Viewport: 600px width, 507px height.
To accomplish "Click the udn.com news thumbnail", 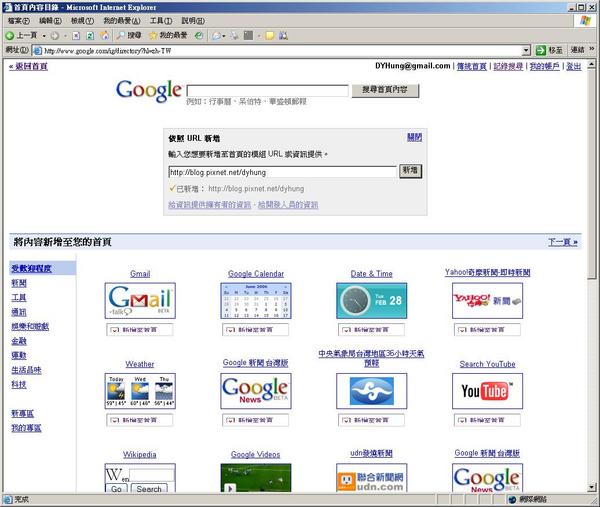I will (372, 478).
